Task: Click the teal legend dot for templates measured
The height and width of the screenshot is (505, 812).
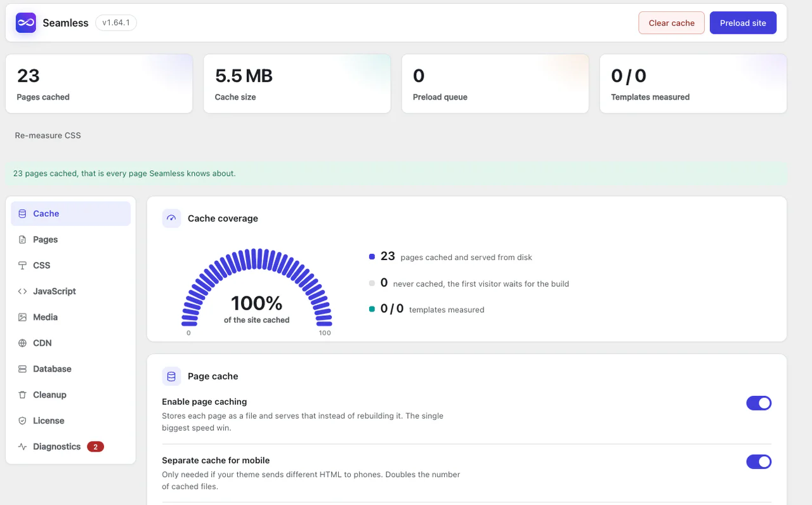Action: pos(372,310)
